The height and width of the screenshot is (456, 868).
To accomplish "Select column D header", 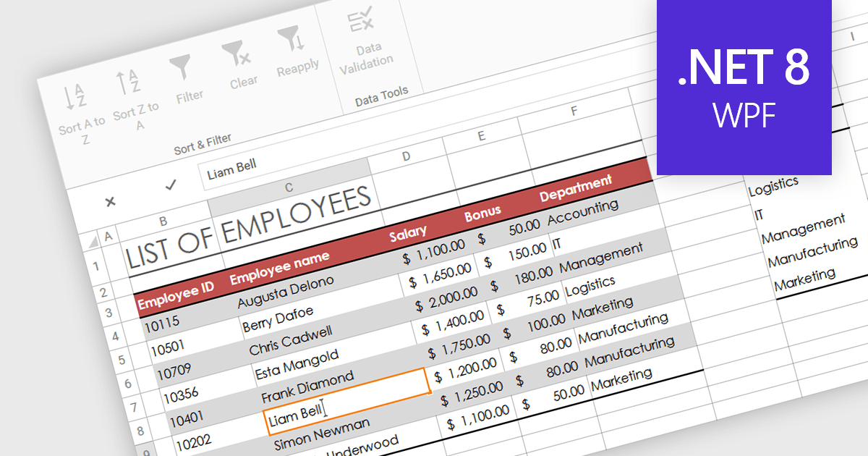I will coord(406,157).
